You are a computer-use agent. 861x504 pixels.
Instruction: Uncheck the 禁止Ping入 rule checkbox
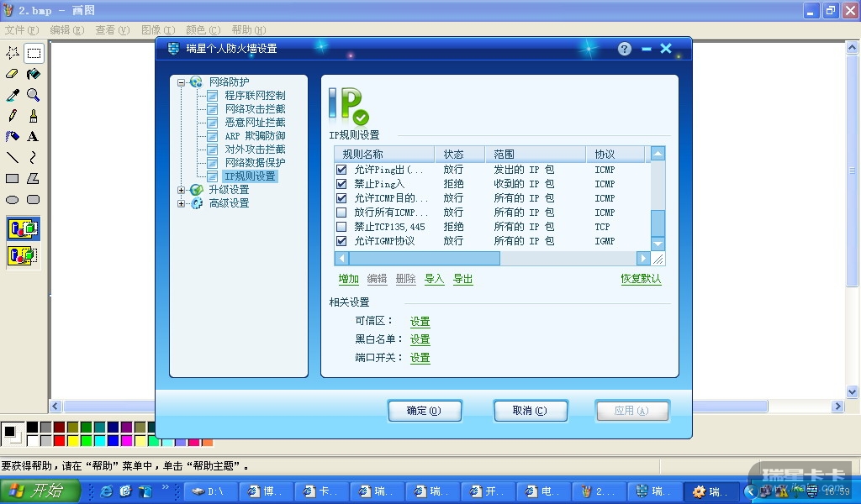[x=341, y=184]
